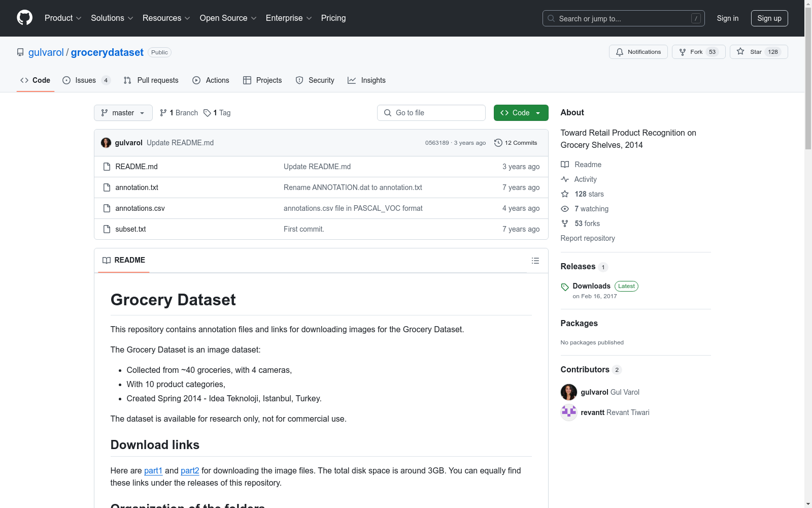
Task: Expand the Resources menu
Action: click(166, 18)
